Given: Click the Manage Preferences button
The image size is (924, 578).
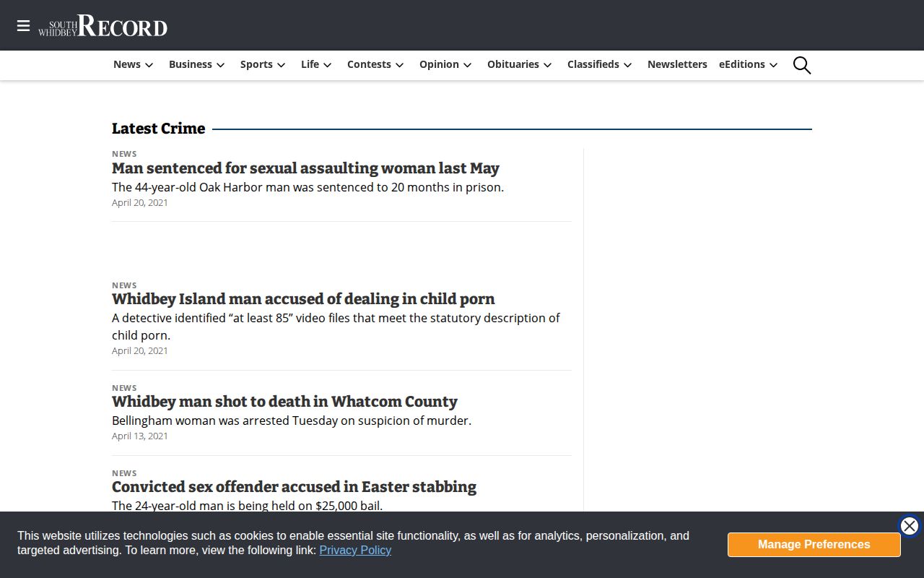Looking at the screenshot, I should 814,545.
